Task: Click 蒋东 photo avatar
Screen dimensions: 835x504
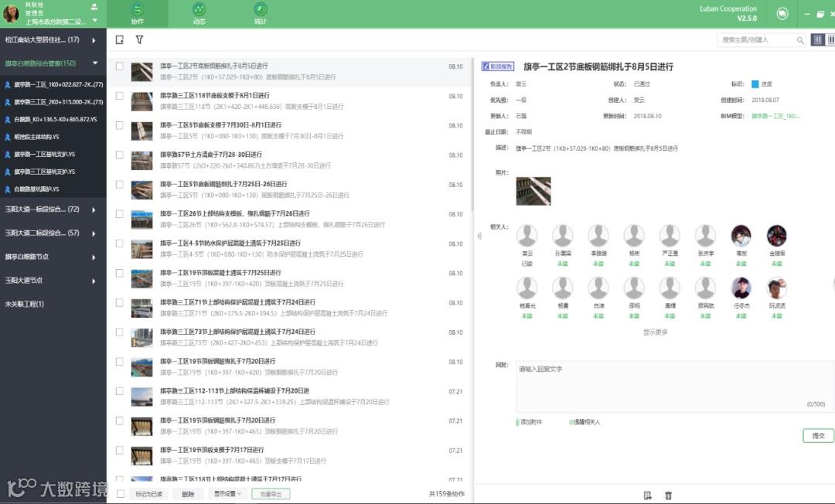Action: coord(741,235)
